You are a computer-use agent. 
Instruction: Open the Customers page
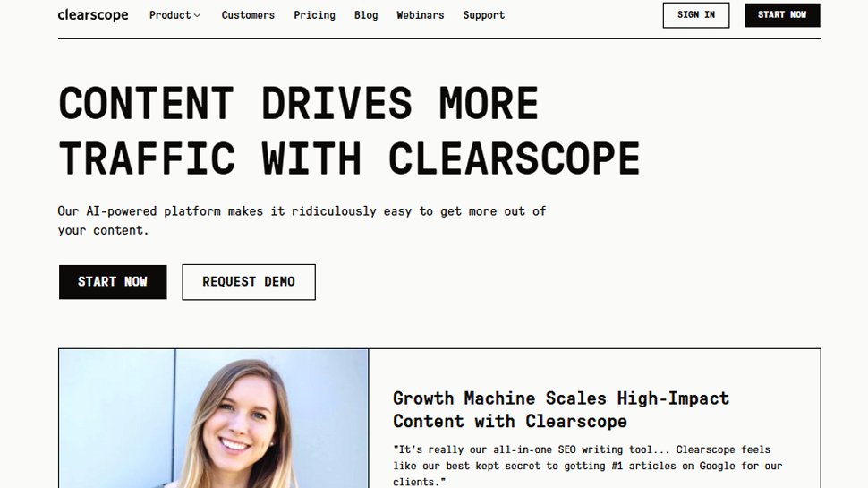click(248, 15)
